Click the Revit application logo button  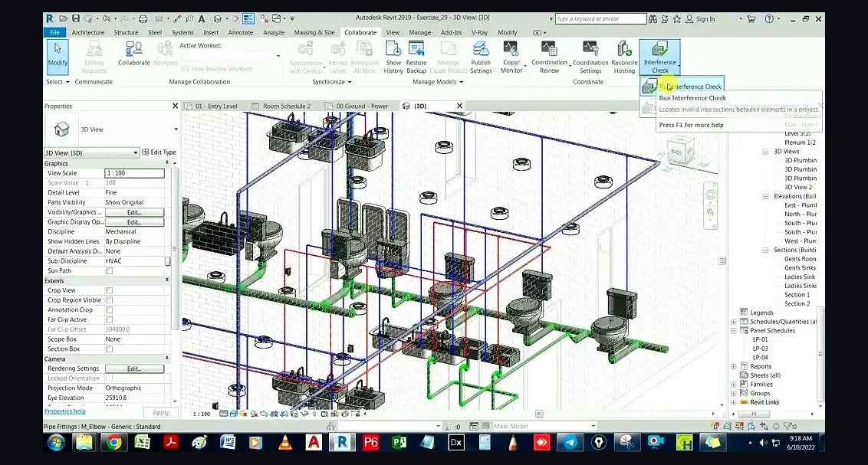(51, 19)
